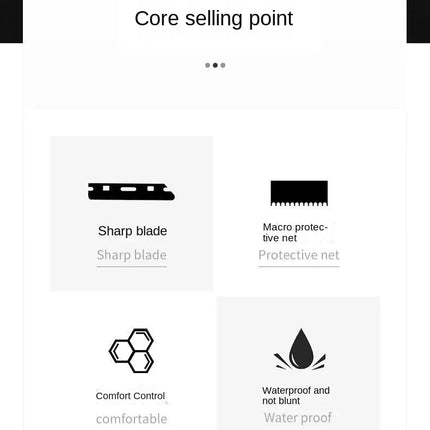Click the black 'Sharp blade' title text
430x430 pixels.
[132, 231]
